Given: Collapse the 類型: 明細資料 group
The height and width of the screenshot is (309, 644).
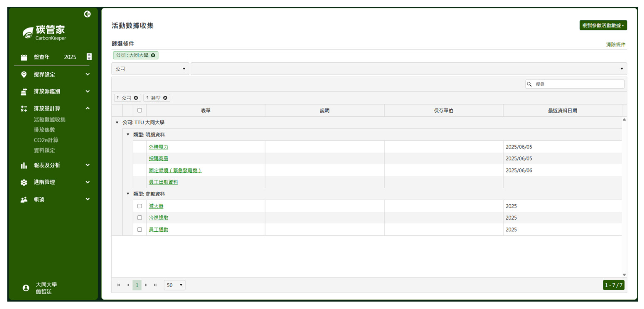Looking at the screenshot, I should 128,135.
